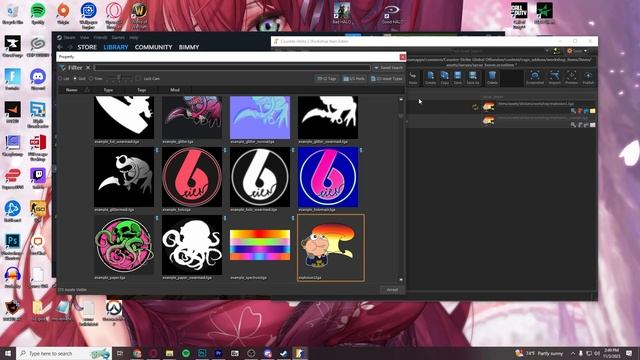Open the Spotify desktop shortcut
This screenshot has width=640, height=360.
coord(38,13)
